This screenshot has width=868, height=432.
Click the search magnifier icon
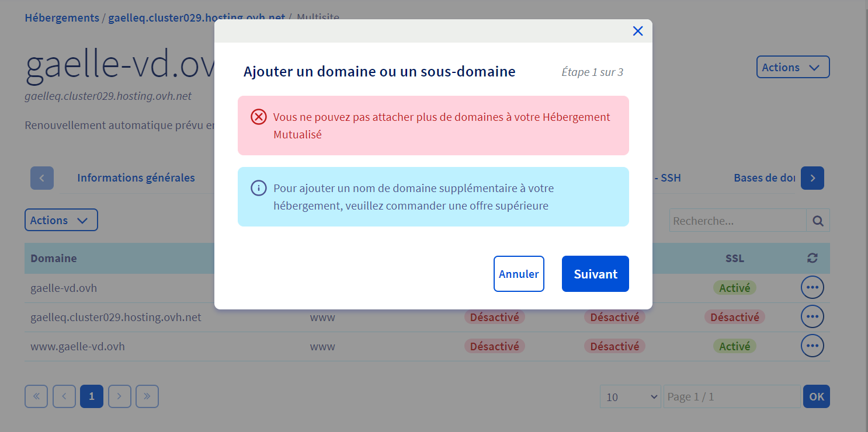point(818,221)
